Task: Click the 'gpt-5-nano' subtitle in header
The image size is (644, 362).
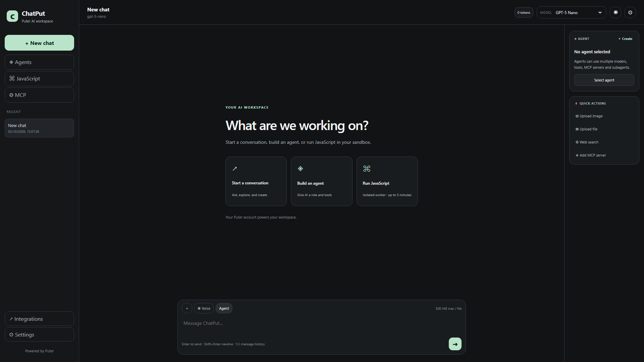Action: pos(97,16)
